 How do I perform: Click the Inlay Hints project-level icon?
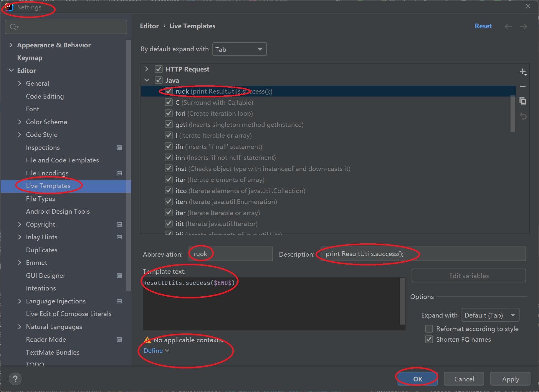(119, 237)
